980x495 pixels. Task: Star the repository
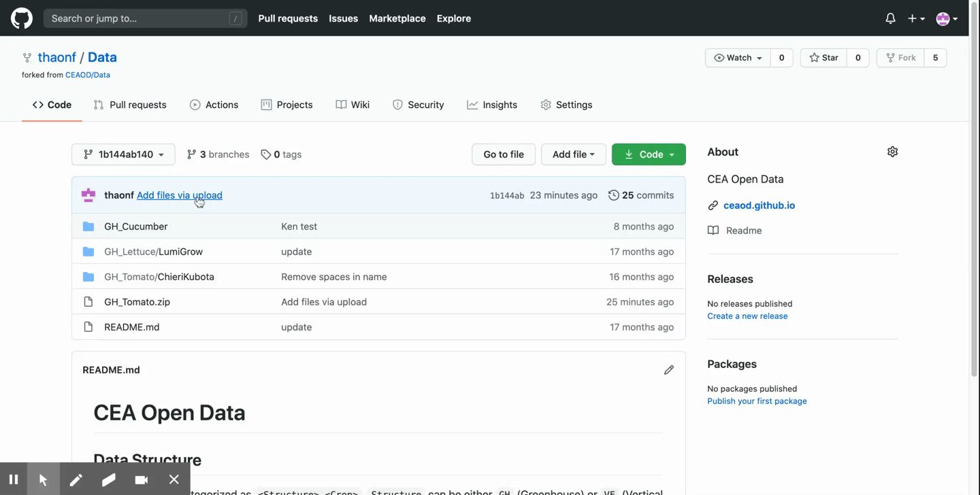[823, 58]
